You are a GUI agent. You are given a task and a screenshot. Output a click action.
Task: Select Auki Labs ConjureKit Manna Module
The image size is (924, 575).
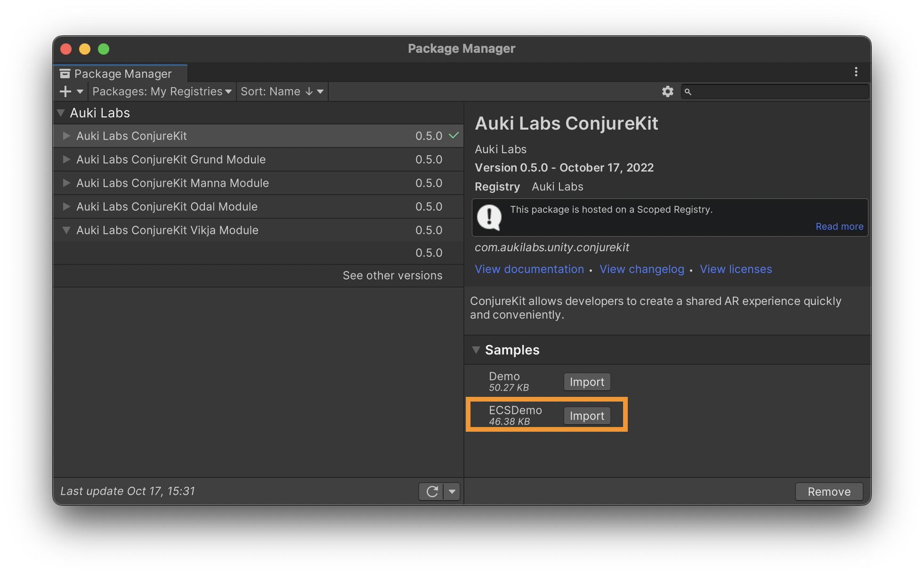(x=259, y=183)
